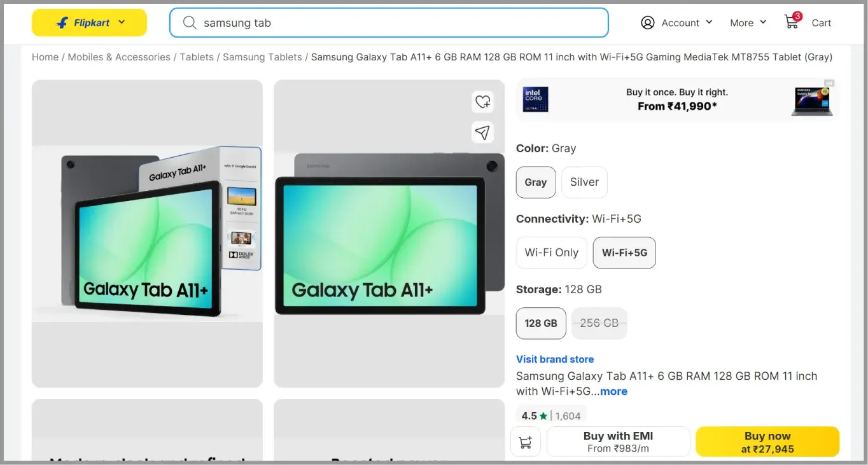Click the Account profile icon
Screen dimensions: 868x465
click(x=648, y=23)
